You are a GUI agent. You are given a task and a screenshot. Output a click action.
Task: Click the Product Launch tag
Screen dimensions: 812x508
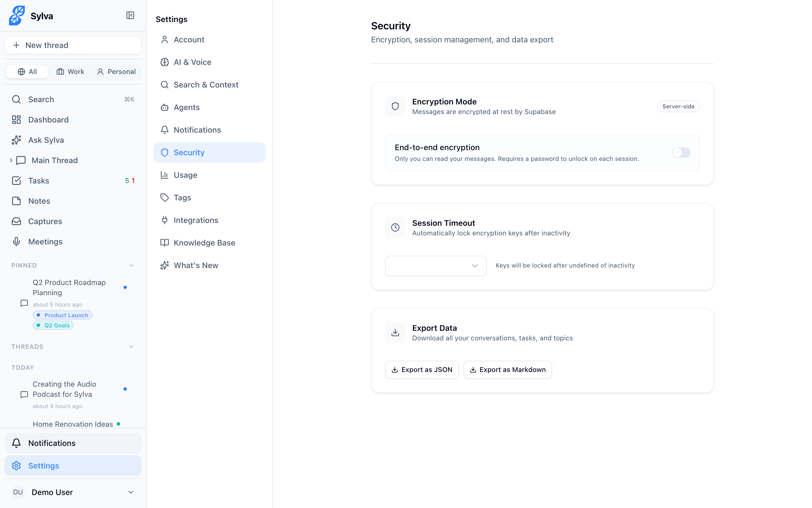pyautogui.click(x=62, y=315)
